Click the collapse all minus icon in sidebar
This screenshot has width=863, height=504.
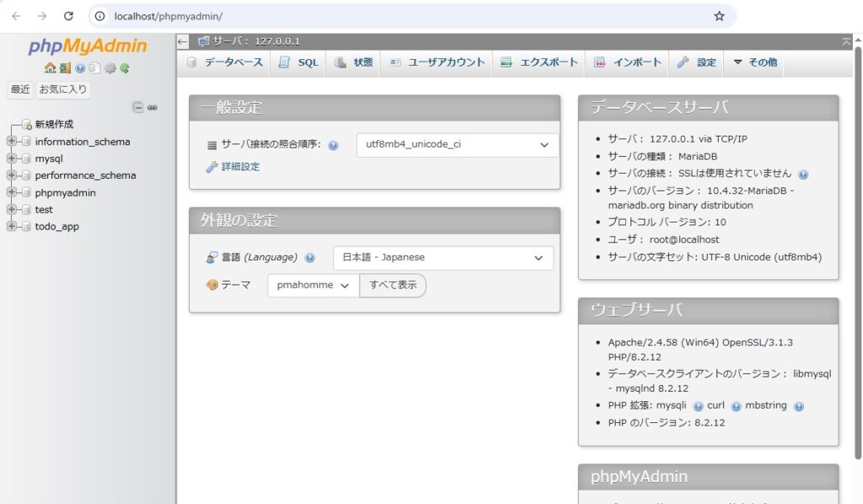[x=137, y=107]
